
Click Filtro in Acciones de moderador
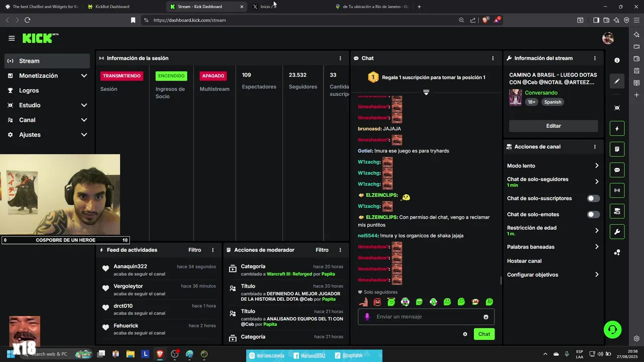coord(322,250)
